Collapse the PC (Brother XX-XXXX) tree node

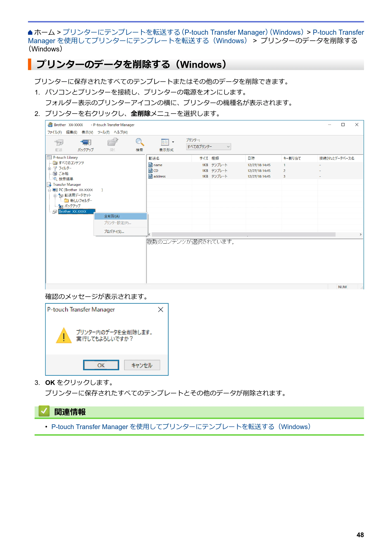coord(49,190)
